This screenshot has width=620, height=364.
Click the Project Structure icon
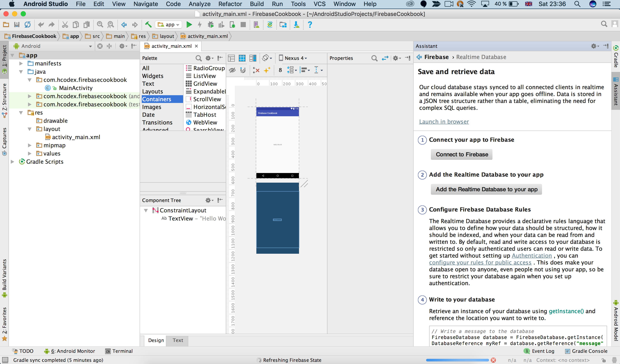[283, 25]
